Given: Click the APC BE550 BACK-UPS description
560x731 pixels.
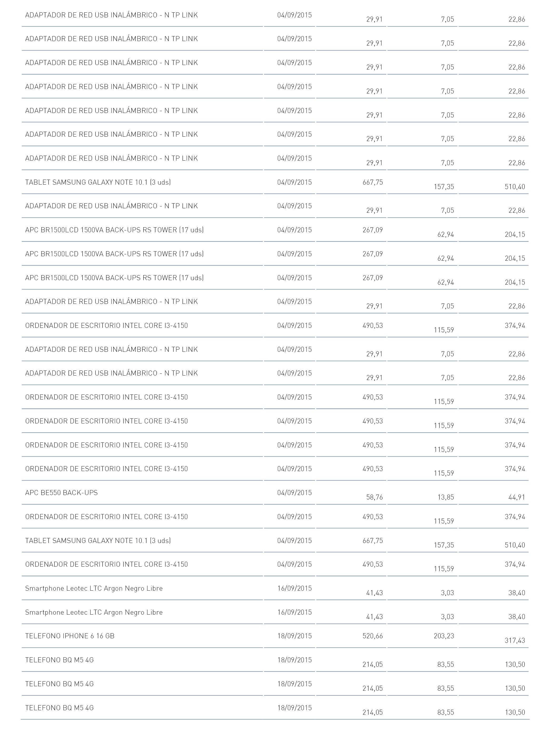Looking at the screenshot, I should coord(61,492).
